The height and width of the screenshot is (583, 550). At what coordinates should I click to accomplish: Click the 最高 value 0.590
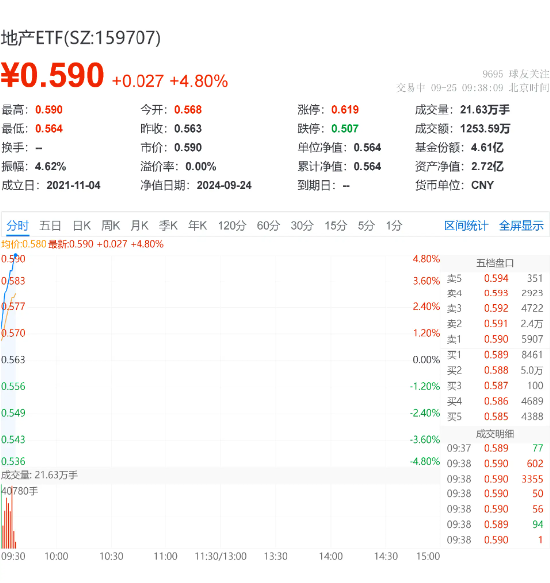pos(49,110)
